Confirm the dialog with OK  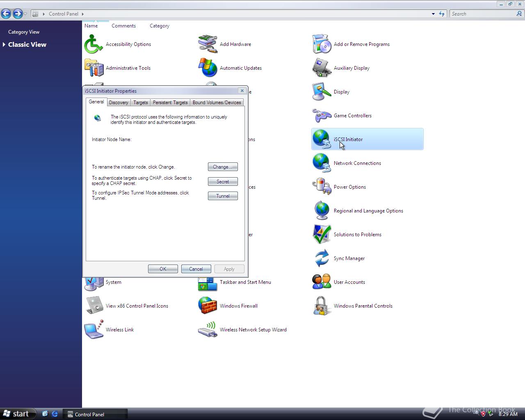point(163,269)
